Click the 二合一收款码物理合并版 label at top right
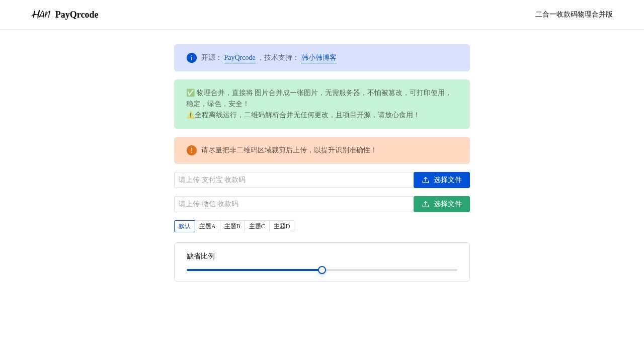 (x=574, y=15)
